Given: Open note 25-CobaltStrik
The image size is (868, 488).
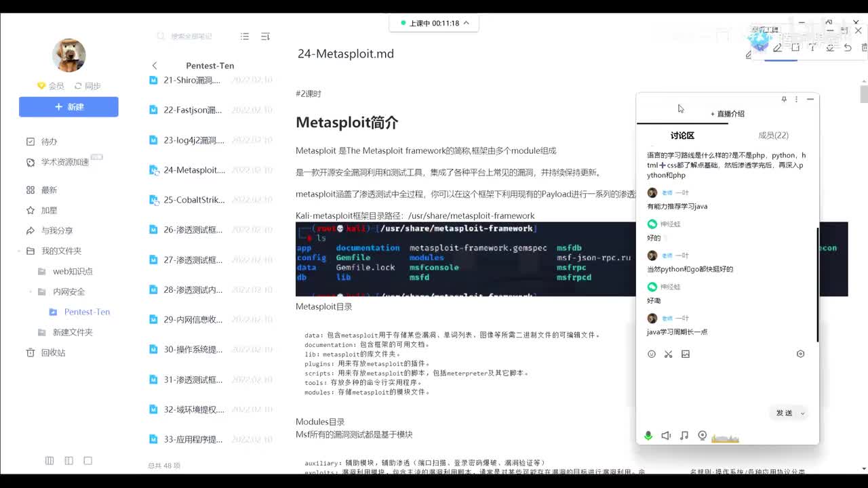Looking at the screenshot, I should 210,200.
